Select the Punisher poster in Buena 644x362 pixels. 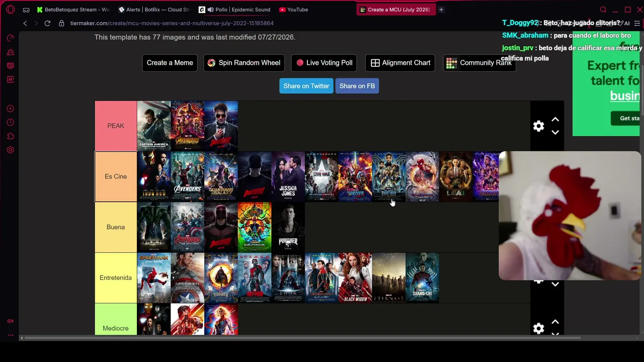point(288,227)
